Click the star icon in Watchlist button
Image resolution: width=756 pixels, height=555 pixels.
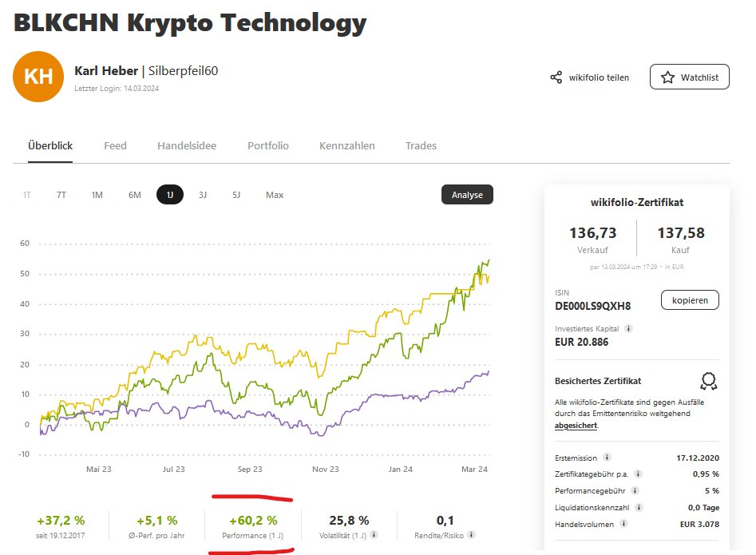667,77
